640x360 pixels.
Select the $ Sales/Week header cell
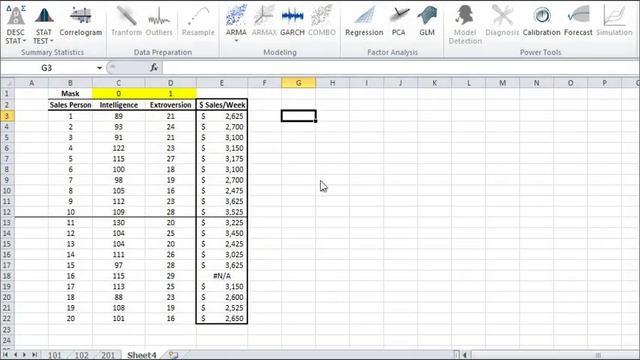(222, 105)
